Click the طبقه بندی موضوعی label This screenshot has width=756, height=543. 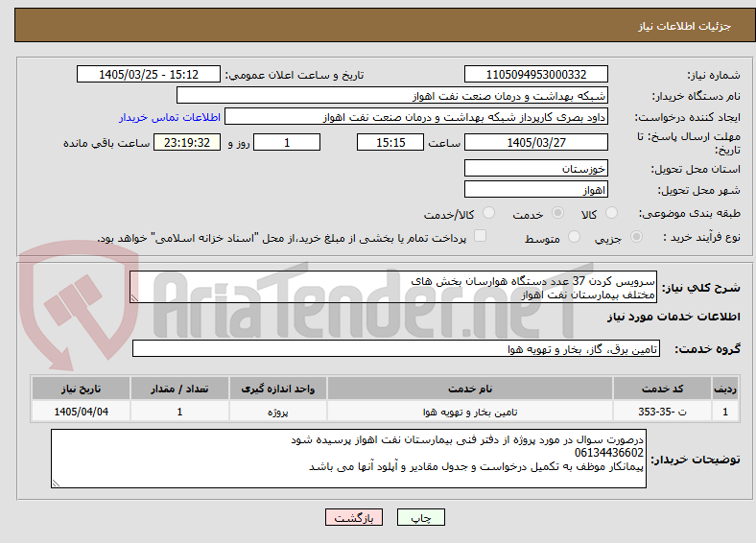690,213
